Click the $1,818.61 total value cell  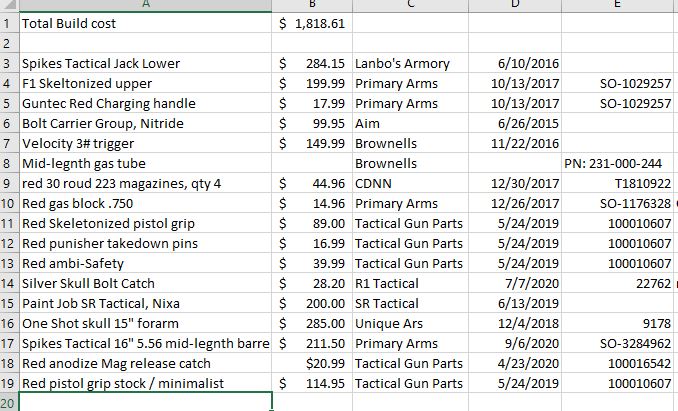coord(312,23)
